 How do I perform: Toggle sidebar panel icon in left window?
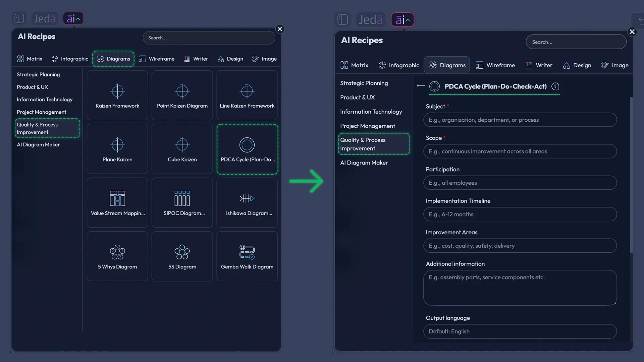click(x=19, y=18)
